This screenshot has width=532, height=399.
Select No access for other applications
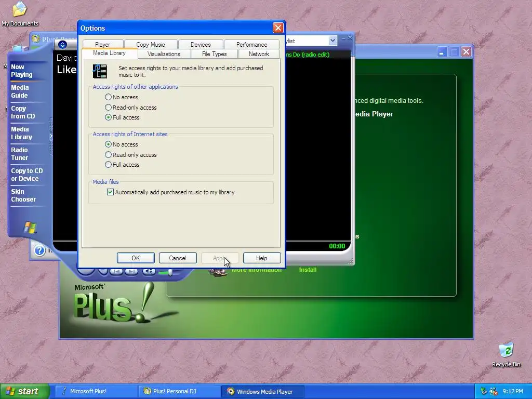click(122, 97)
